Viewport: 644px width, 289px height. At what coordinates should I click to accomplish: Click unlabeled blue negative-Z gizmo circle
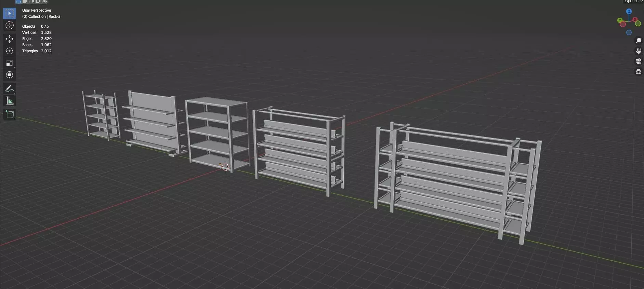coord(629,32)
